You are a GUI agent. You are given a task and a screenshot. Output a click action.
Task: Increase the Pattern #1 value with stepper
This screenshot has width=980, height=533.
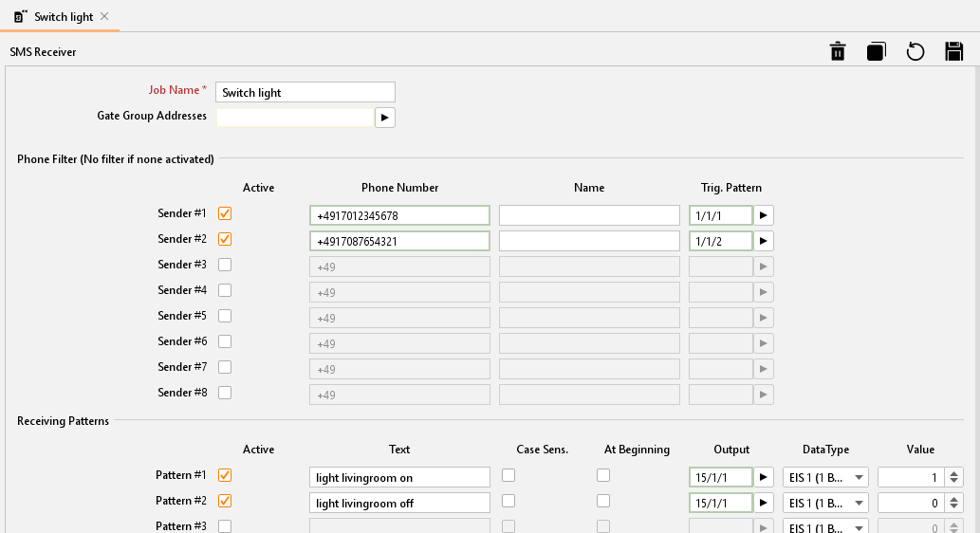(954, 472)
